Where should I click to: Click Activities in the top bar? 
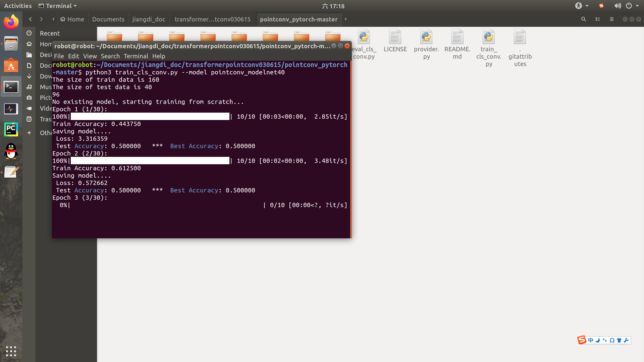(18, 6)
